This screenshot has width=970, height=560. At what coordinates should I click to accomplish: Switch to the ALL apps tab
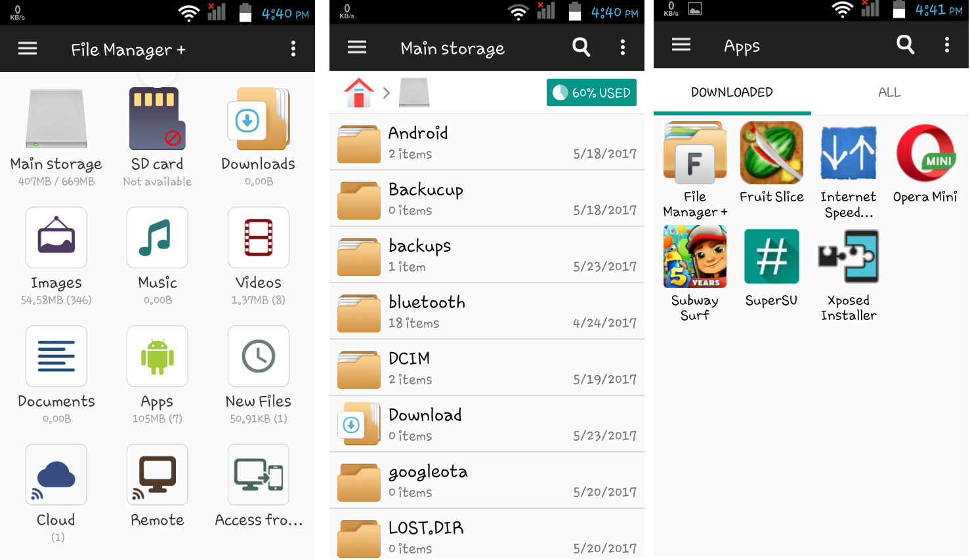[890, 92]
